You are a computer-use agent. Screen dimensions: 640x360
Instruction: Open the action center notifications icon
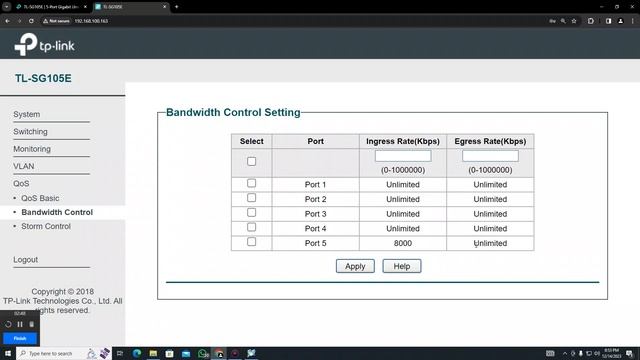click(629, 353)
